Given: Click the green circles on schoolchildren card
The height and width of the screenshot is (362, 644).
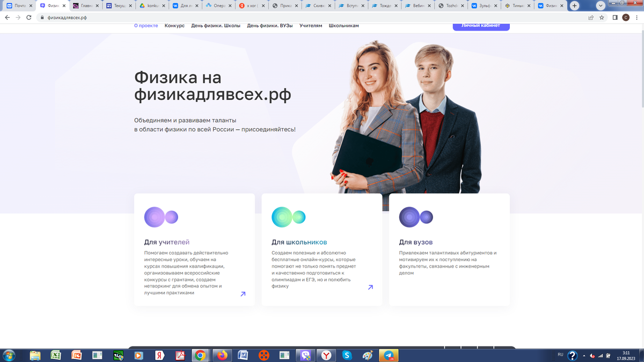Looking at the screenshot, I should (x=288, y=217).
